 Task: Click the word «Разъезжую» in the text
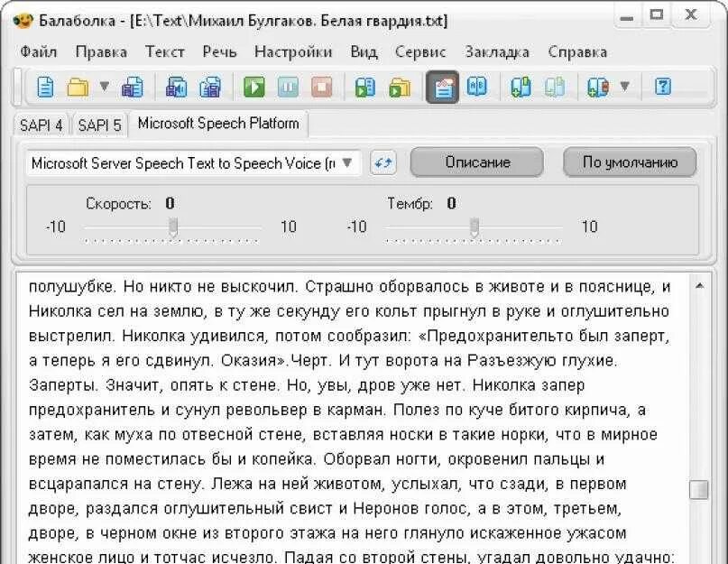tap(511, 361)
